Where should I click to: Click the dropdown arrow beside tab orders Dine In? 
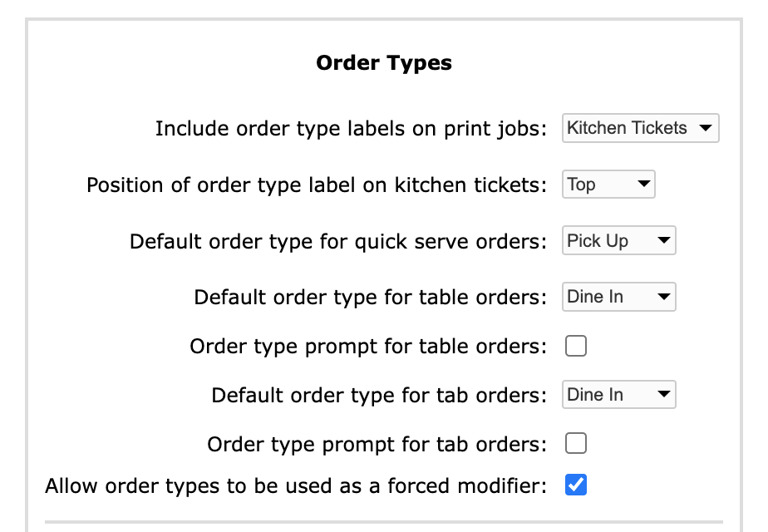pyautogui.click(x=665, y=395)
